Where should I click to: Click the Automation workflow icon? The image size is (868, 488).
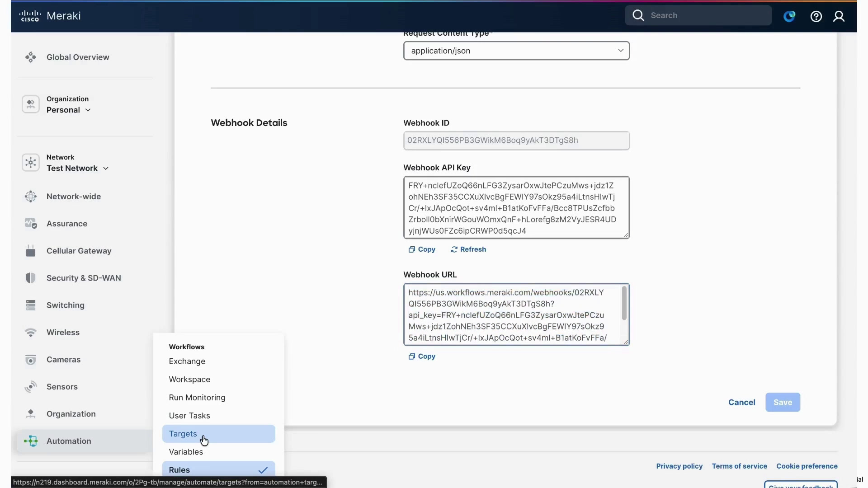coord(31,441)
